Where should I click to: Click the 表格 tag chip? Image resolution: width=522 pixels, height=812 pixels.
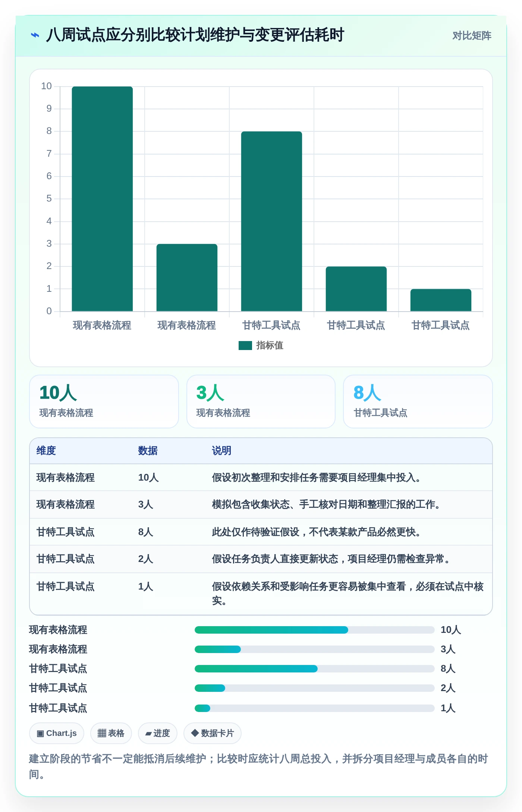tap(111, 733)
